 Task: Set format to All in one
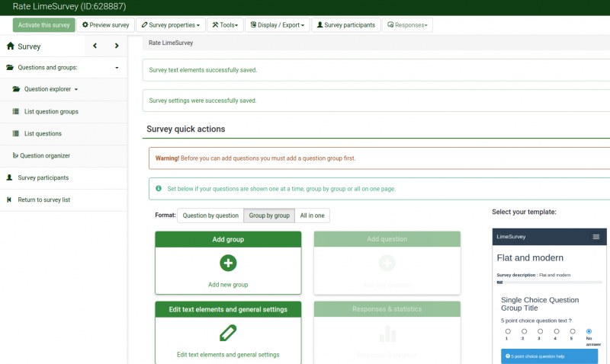point(312,216)
